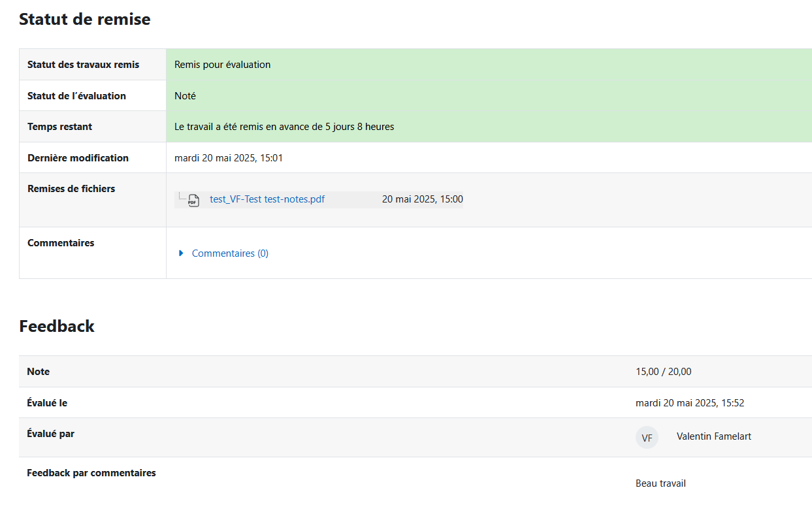Open the Commentaires (0) link

230,253
